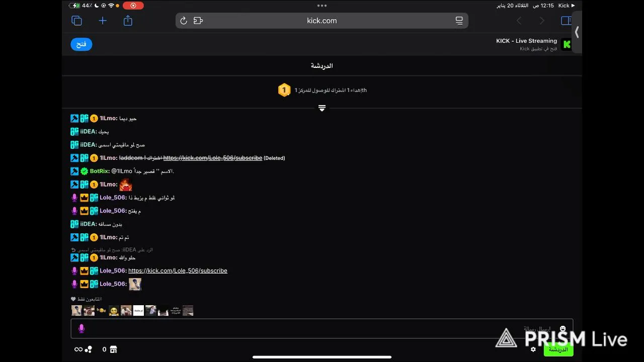This screenshot has width=644, height=362.
Task: Expand the side panel arrow at right edge
Action: (x=577, y=33)
